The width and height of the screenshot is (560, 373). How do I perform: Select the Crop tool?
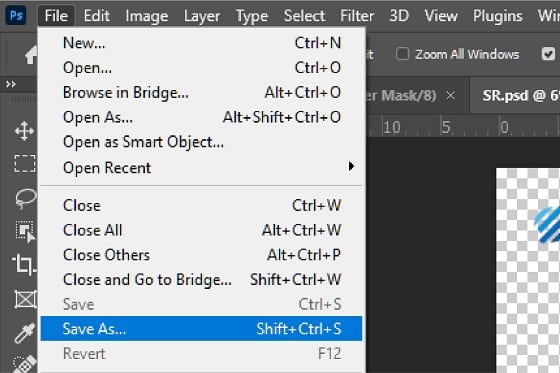pyautogui.click(x=24, y=264)
